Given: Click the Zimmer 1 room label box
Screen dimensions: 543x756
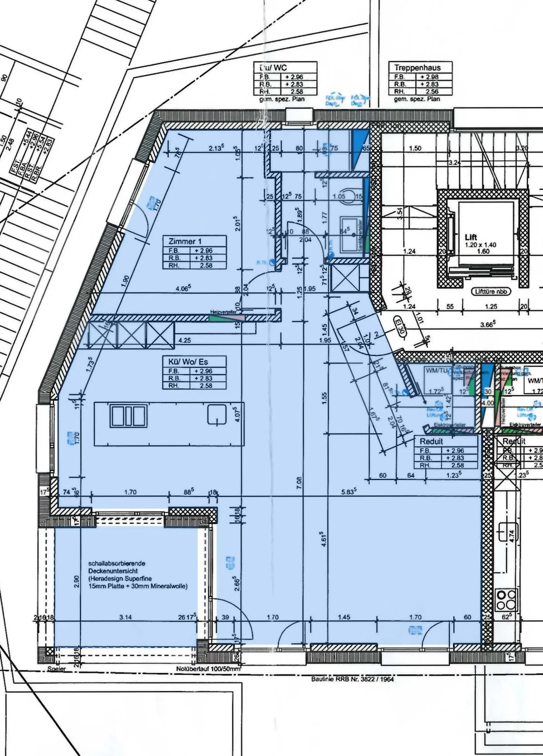Looking at the screenshot, I should (195, 252).
